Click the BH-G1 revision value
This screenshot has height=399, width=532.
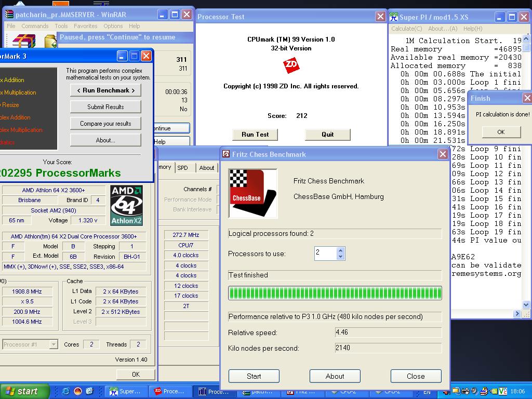pyautogui.click(x=132, y=257)
